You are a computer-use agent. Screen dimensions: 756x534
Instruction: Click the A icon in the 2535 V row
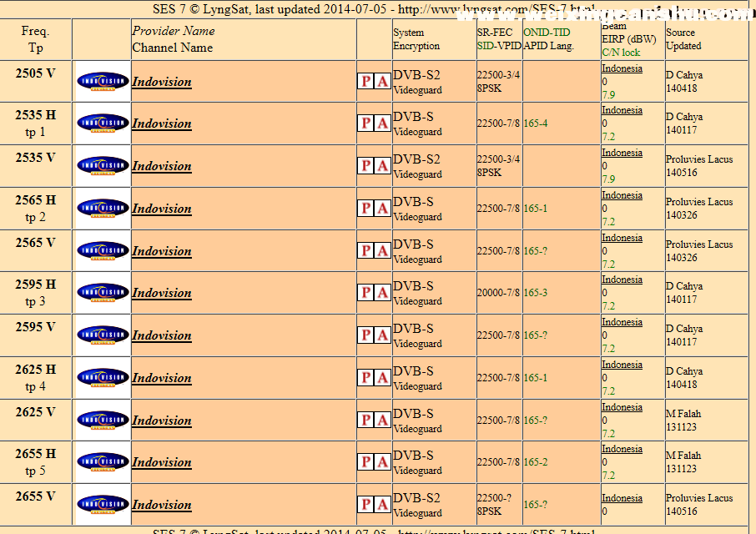point(382,166)
